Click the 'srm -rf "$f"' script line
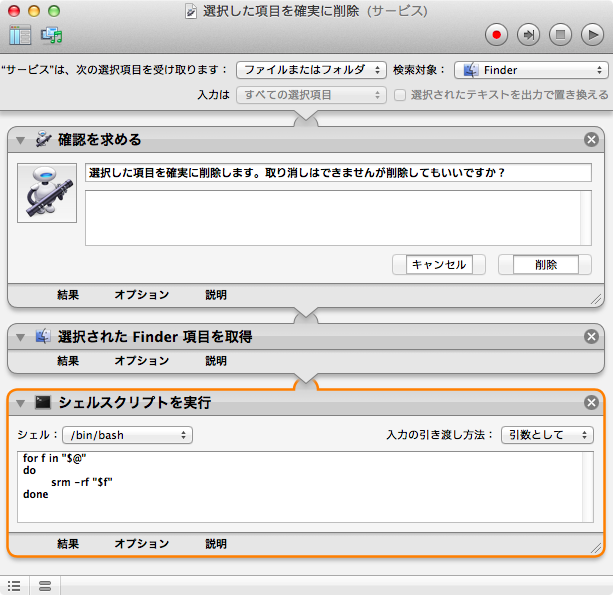Image resolution: width=613 pixels, height=595 pixels. pos(82,482)
